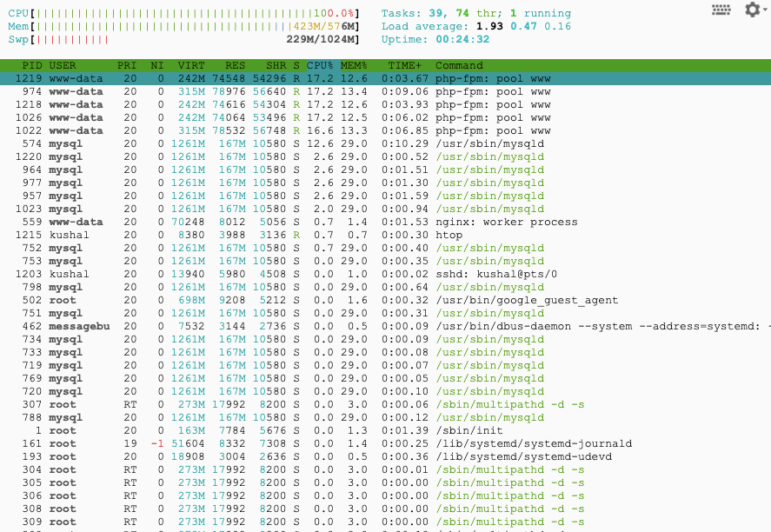This screenshot has width=771, height=532.
Task: Select mysqld process with PID 720
Action: click(386, 391)
